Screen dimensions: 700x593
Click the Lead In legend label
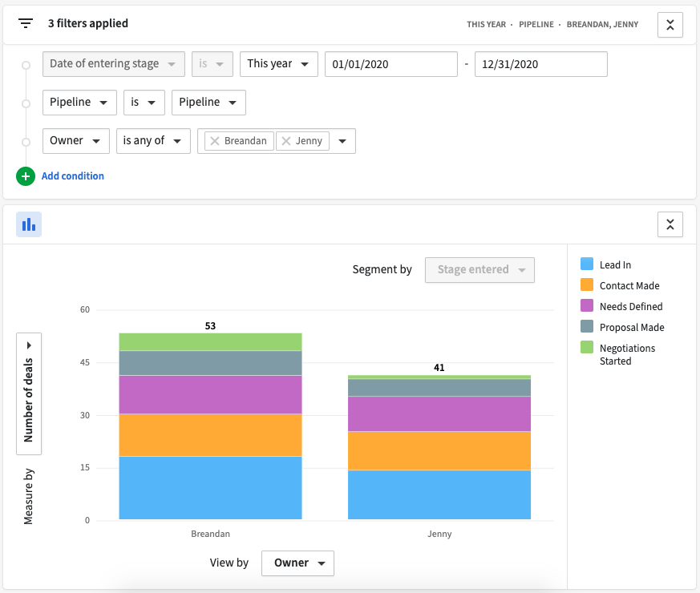point(615,265)
